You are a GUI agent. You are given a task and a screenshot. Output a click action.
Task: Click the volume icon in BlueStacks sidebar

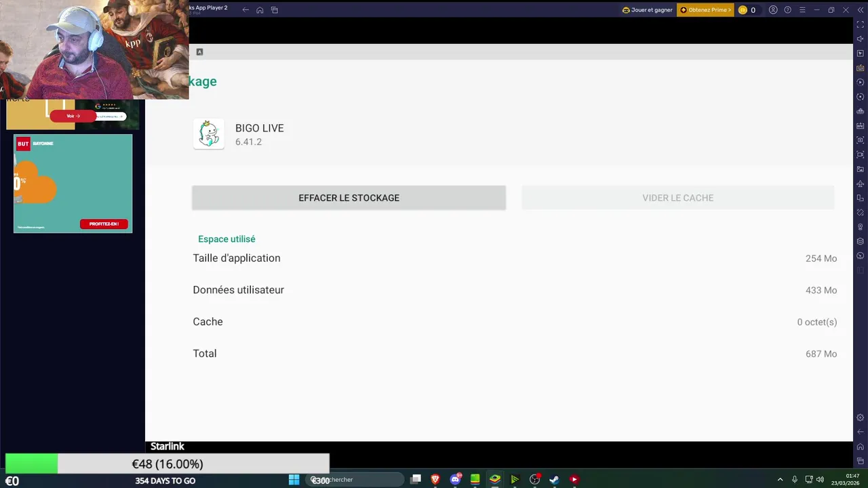coord(861,39)
